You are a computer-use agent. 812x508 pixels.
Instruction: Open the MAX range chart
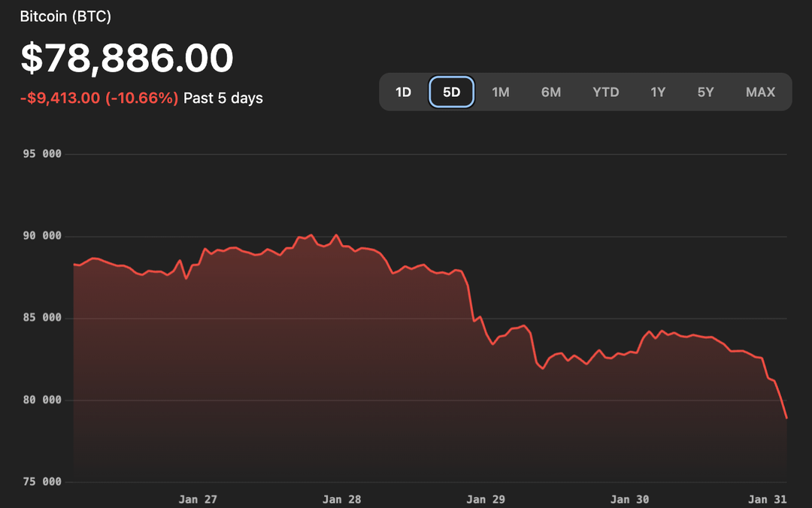pyautogui.click(x=760, y=92)
